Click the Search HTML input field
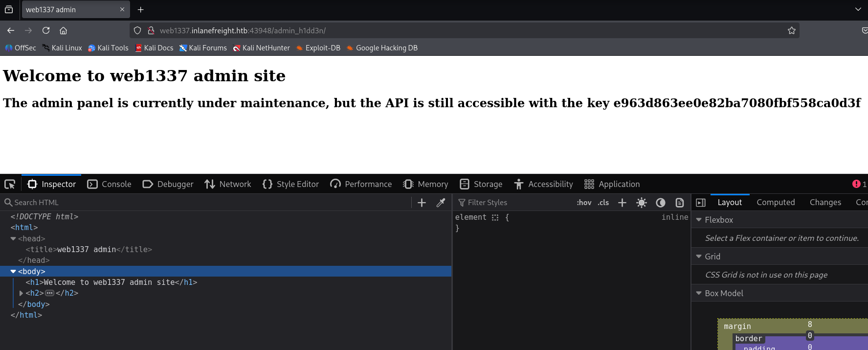This screenshot has width=868, height=350. click(205, 203)
